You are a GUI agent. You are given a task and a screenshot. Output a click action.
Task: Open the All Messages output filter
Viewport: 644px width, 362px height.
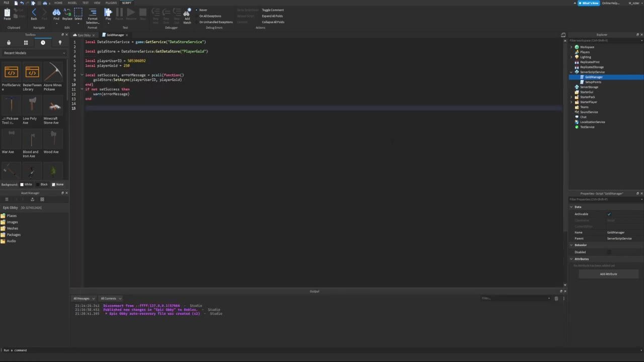click(83, 299)
